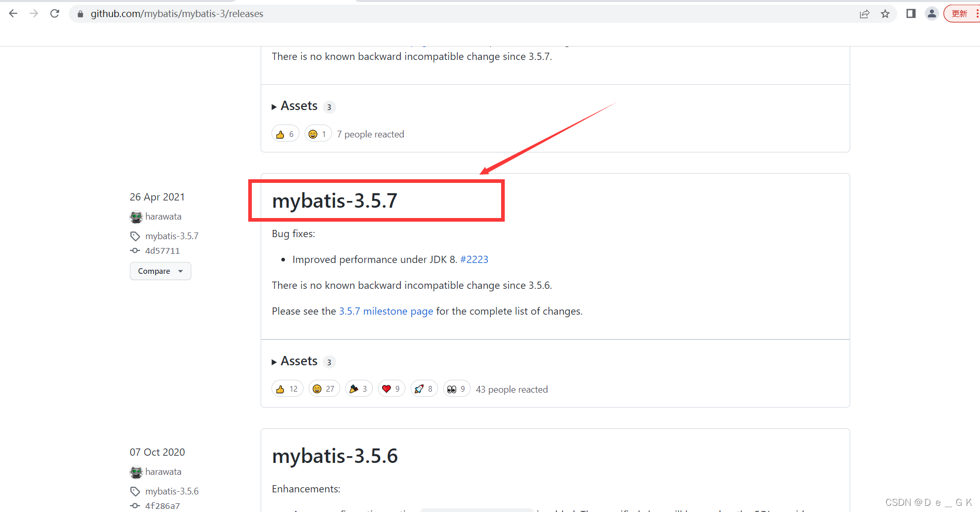Screen dimensions: 980x512
Task: Open harawata profile next to 07 Oct 2020
Action: 163,472
